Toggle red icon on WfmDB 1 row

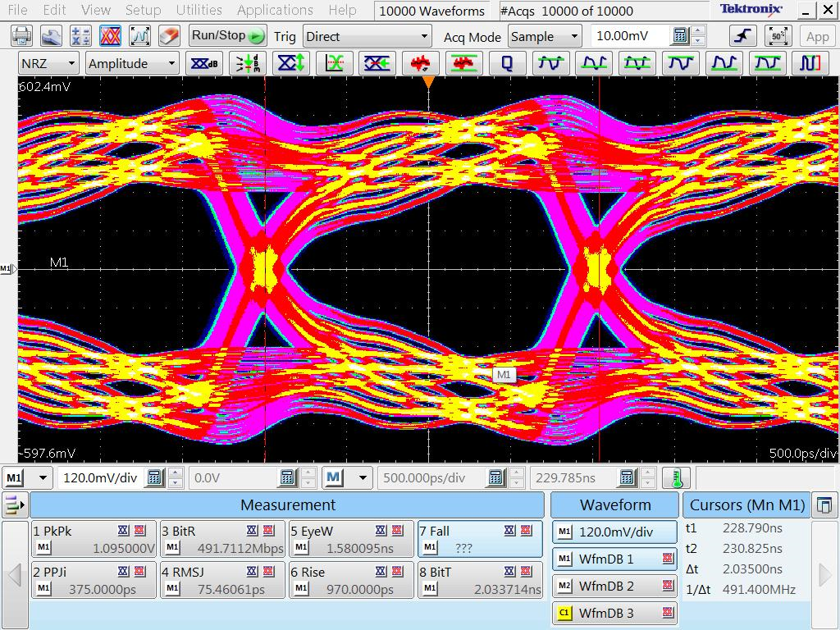pos(668,559)
